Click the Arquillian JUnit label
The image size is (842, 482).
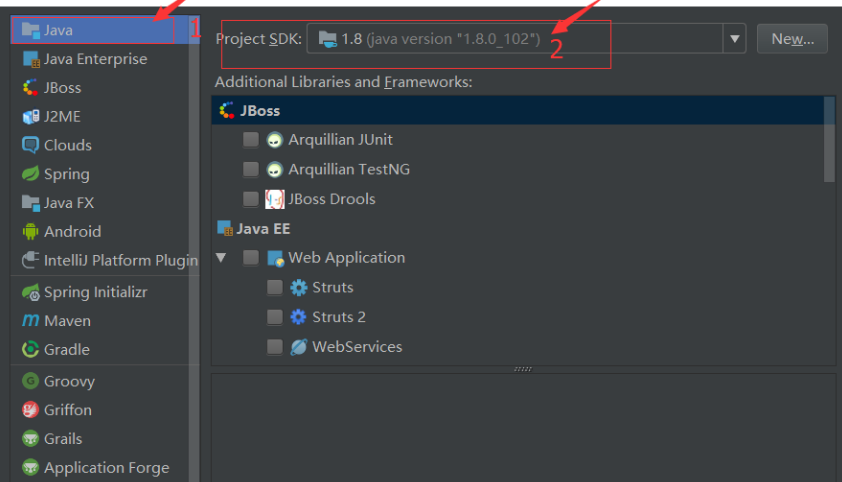tap(340, 140)
